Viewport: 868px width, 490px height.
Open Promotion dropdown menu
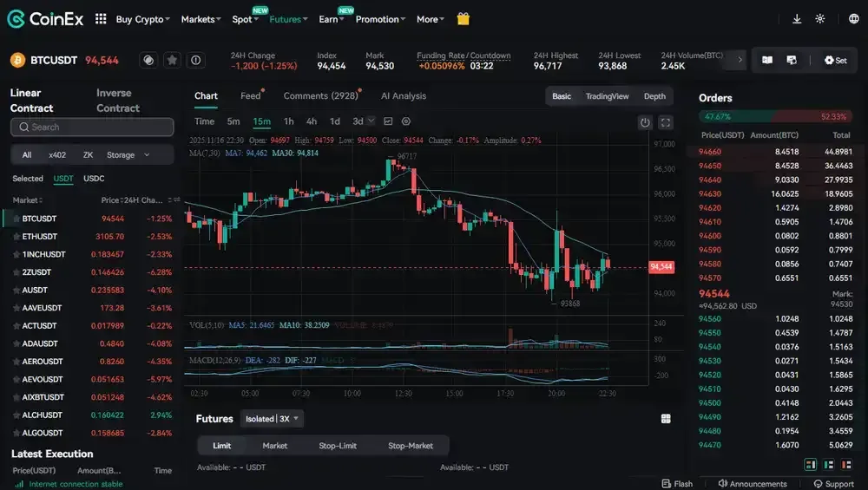pos(380,19)
